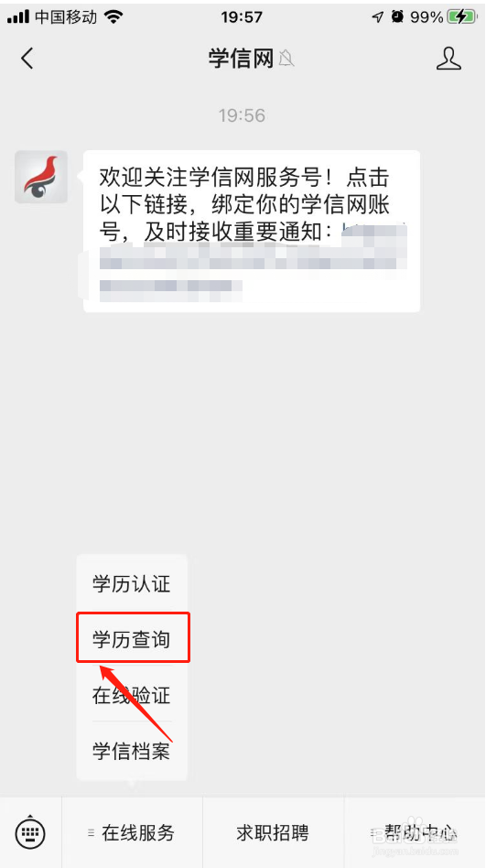The height and width of the screenshot is (868, 486).
Task: Tap the 学信网 chat title
Action: [x=242, y=58]
